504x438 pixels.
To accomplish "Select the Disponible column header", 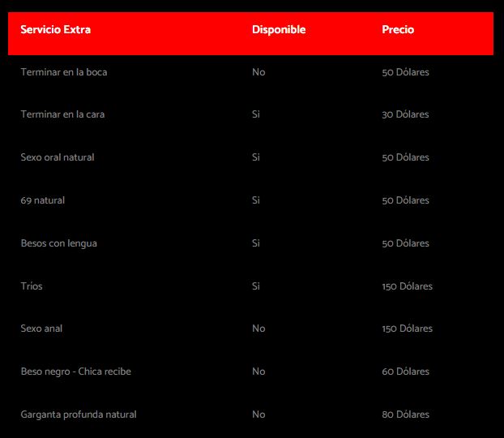I will [x=279, y=30].
